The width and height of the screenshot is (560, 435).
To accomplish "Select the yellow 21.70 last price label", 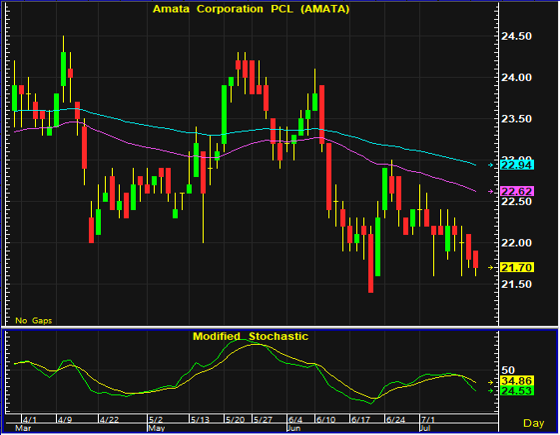I will 517,267.
